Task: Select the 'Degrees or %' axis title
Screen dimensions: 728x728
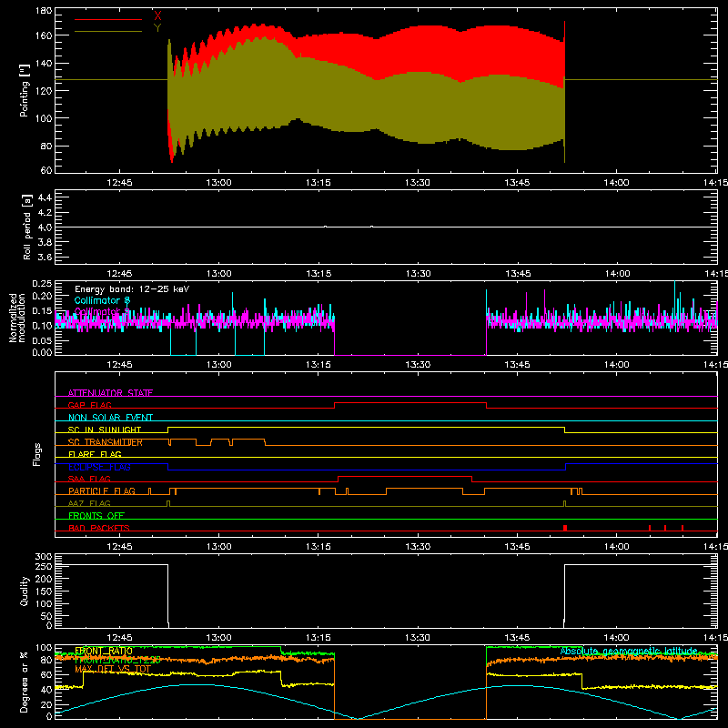Action: click(25, 682)
